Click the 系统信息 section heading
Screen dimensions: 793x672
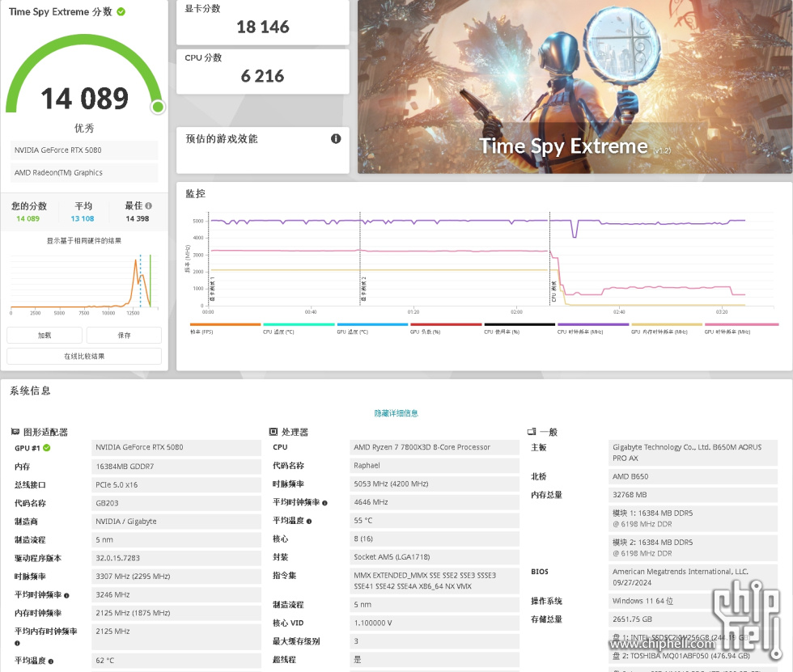pos(30,391)
